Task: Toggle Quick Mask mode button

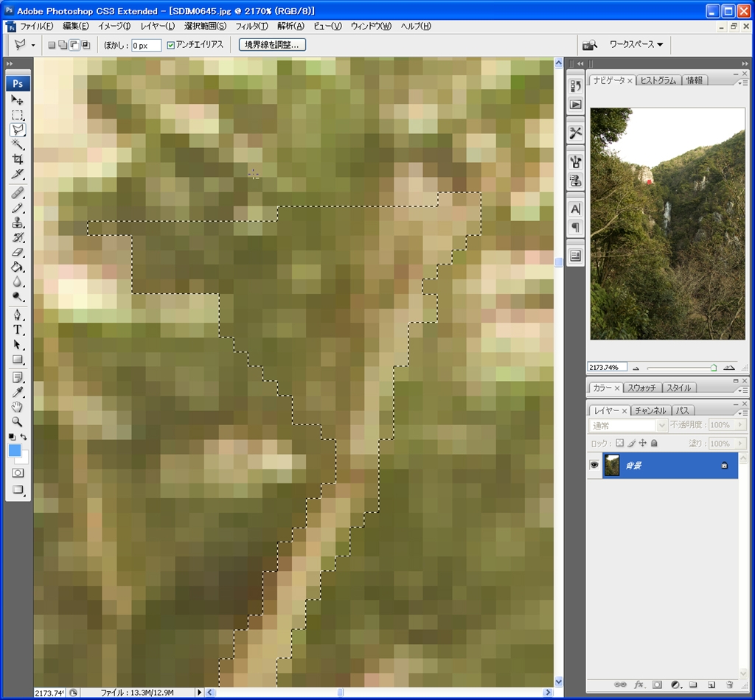Action: (18, 473)
